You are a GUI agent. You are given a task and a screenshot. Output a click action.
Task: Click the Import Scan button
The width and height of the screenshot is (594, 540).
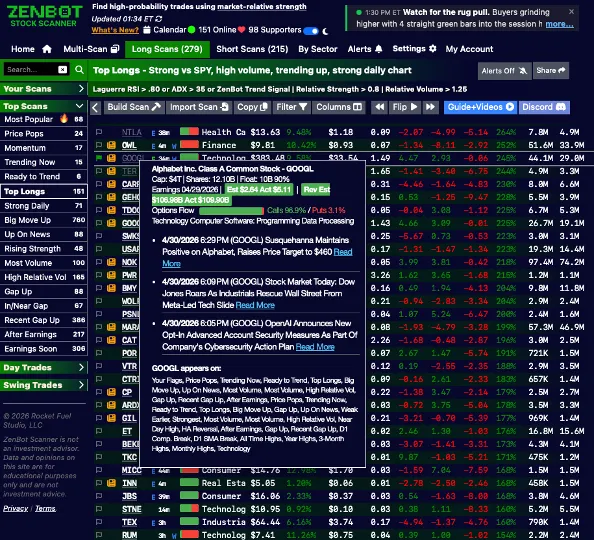tap(199, 107)
